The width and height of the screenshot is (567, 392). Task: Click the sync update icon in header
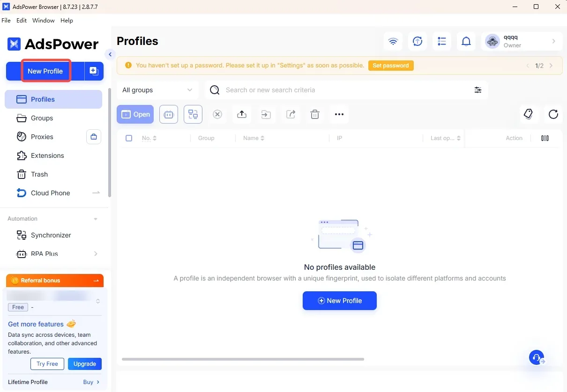coord(418,42)
